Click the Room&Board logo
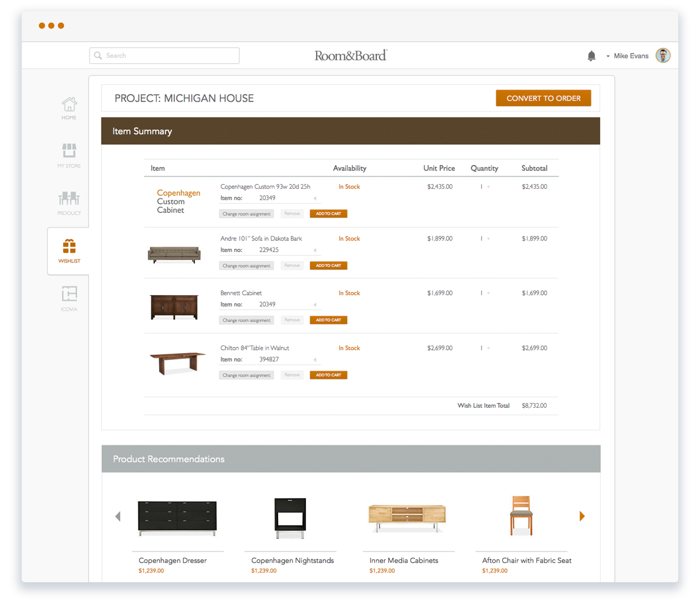Viewport: 700px width, 602px height. [x=350, y=56]
